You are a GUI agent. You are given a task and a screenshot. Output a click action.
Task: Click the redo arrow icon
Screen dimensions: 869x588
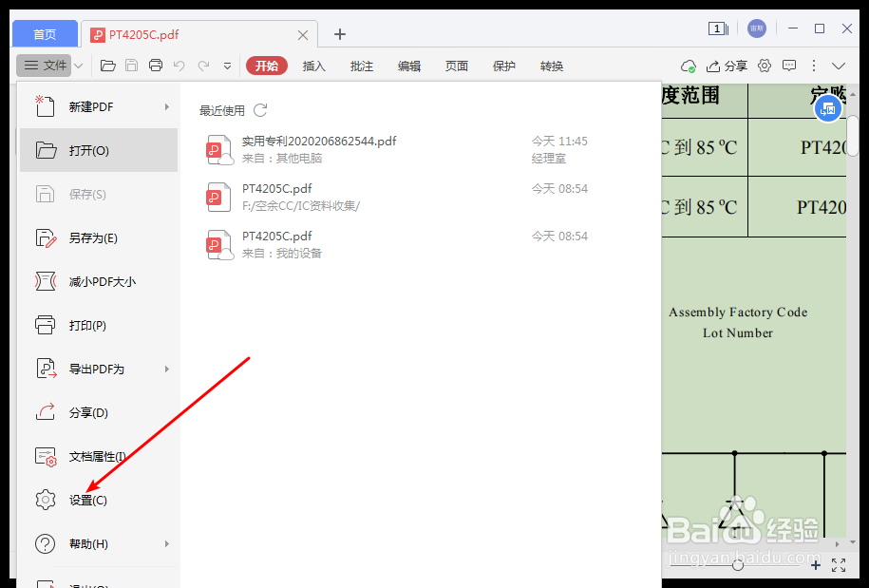(x=203, y=66)
